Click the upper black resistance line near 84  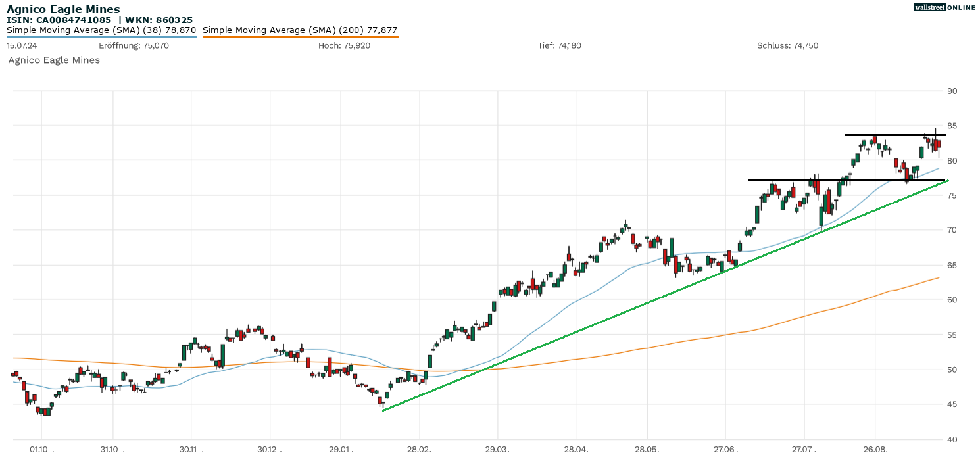pos(894,135)
